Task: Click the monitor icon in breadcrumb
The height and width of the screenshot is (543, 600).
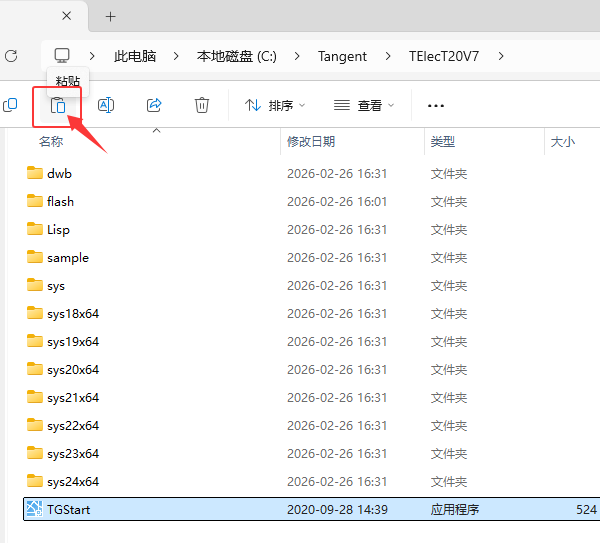Action: pos(62,56)
